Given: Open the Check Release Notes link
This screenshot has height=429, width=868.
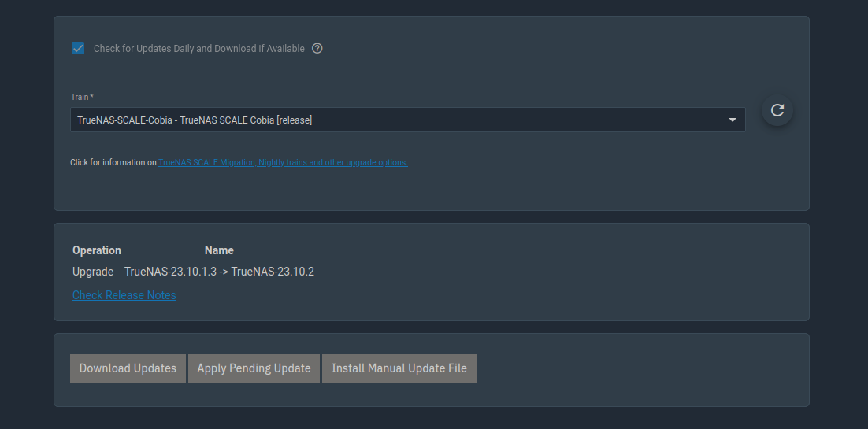Looking at the screenshot, I should coord(124,295).
